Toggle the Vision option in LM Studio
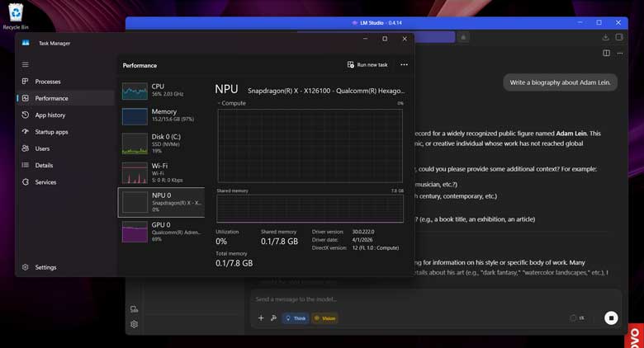The height and width of the screenshot is (348, 644). (324, 318)
